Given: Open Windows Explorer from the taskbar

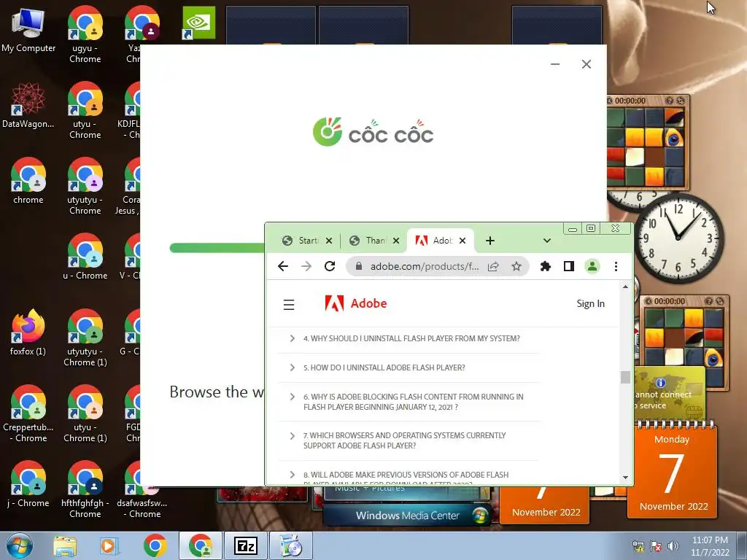Looking at the screenshot, I should pyautogui.click(x=65, y=545).
